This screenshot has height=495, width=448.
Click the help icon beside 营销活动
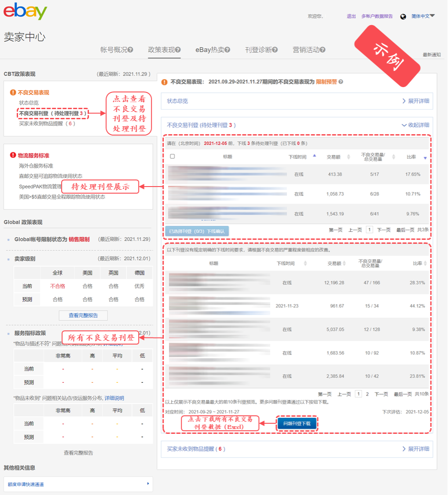(323, 50)
